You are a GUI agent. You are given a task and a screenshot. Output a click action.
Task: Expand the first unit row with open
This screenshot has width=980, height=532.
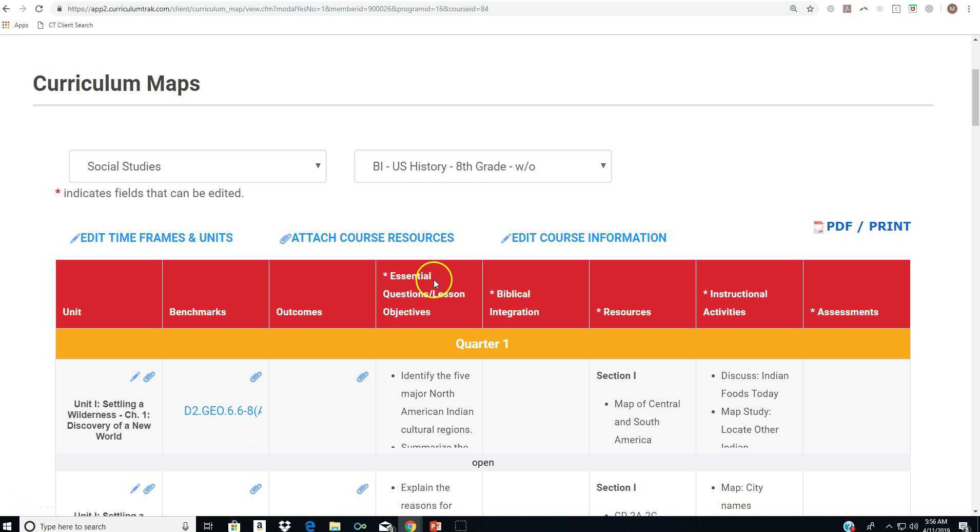click(482, 463)
